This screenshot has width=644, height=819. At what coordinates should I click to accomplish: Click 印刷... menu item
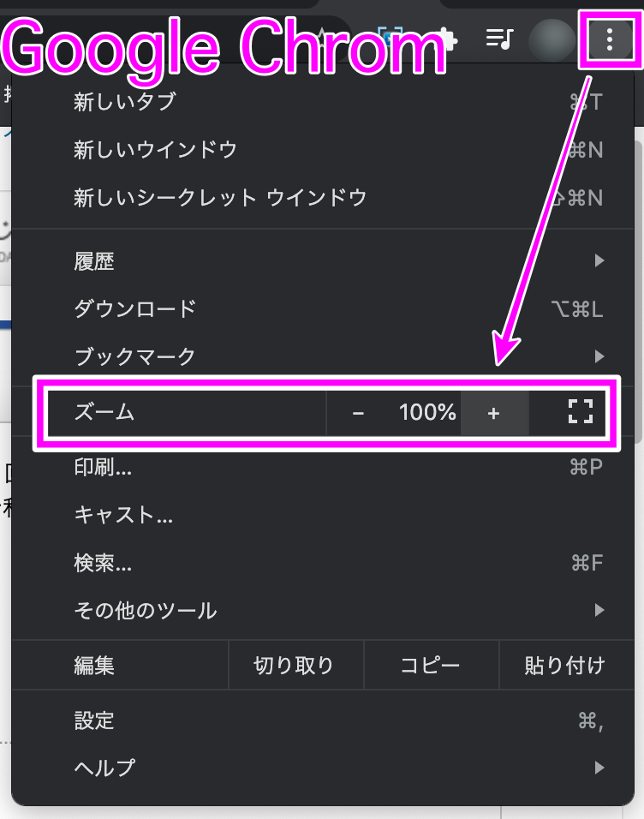pos(323,466)
